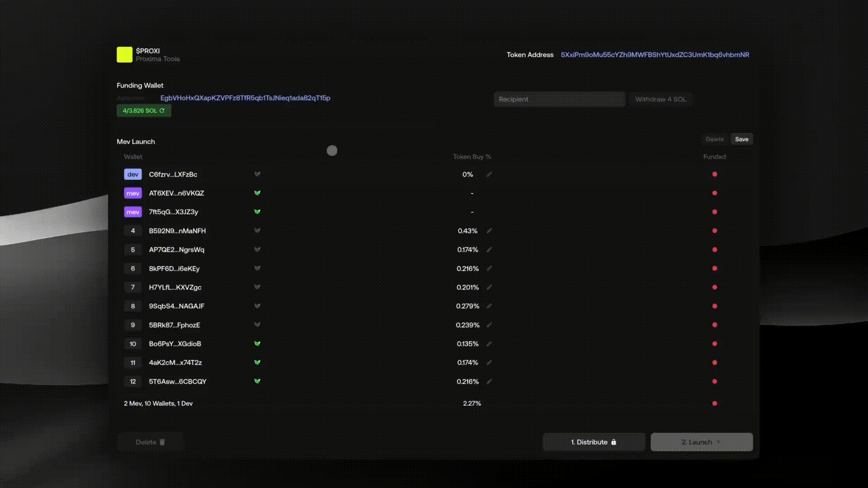Viewport: 868px width, 488px height.
Task: Toggle leaf icon for mev wallet AT6XEV...n6VKQZ
Action: [257, 193]
